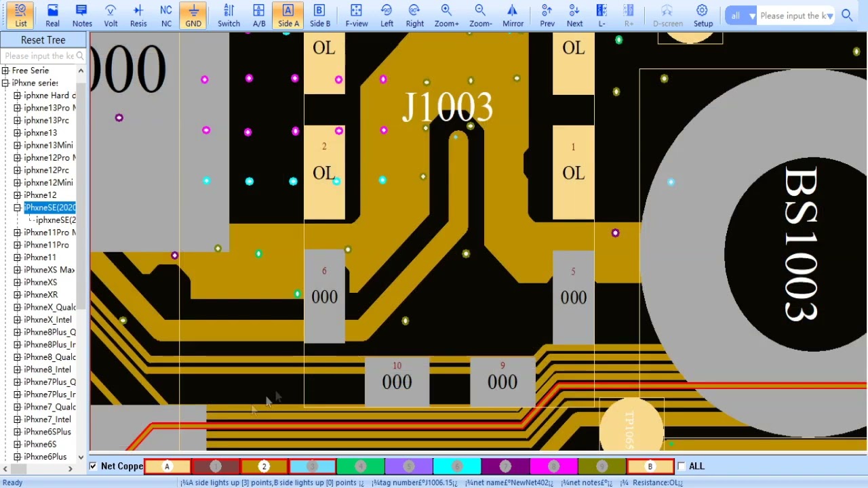Expand the iPhxneXR tree node

click(18, 295)
